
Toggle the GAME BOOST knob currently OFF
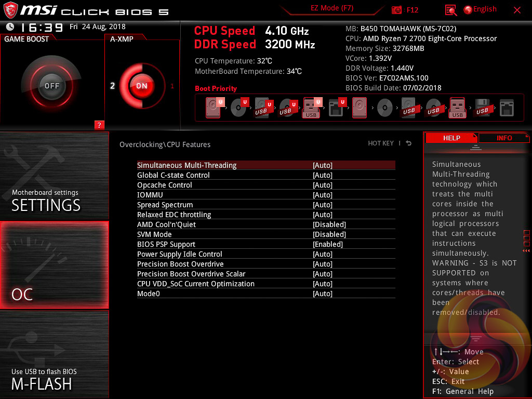coord(51,86)
